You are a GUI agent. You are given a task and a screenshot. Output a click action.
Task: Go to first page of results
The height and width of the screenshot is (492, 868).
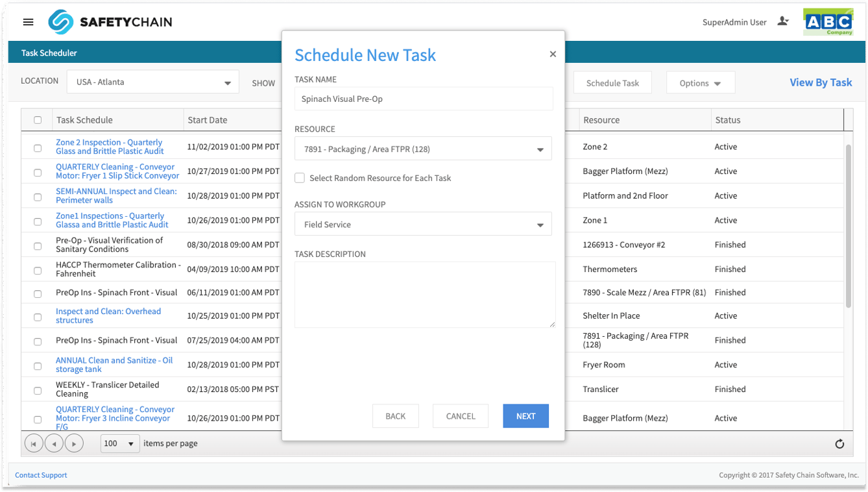pyautogui.click(x=34, y=444)
